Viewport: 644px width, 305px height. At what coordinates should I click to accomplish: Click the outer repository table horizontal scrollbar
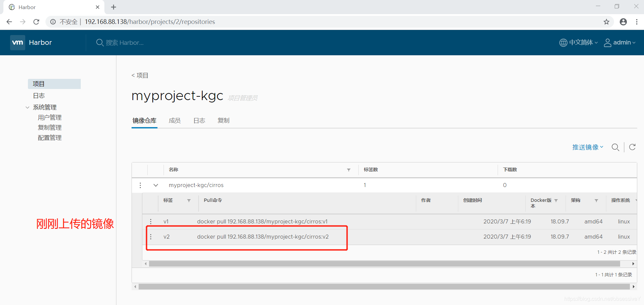384,287
